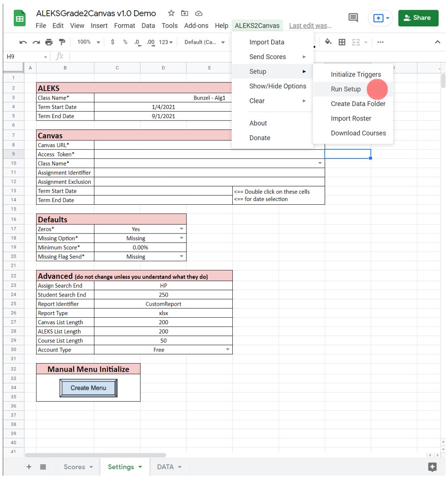Open the Canvas Class Name dropdown
The image size is (448, 478).
[x=320, y=163]
